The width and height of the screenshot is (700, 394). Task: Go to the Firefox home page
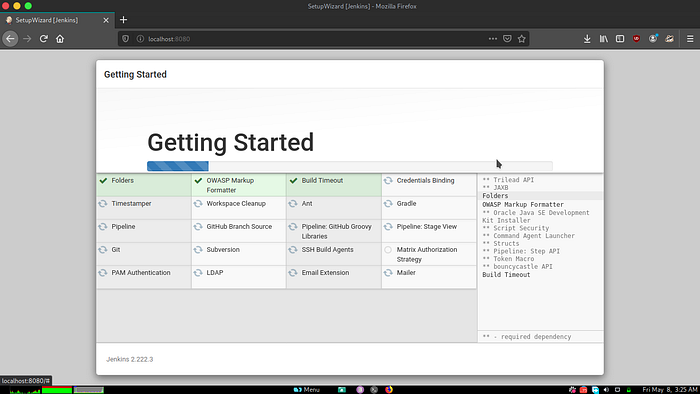coord(60,39)
